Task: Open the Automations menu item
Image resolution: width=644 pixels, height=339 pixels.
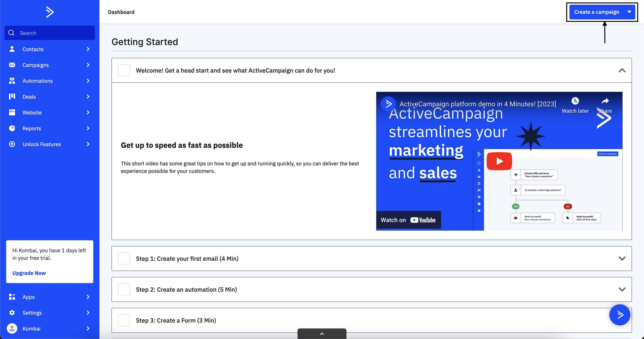Action: (50, 81)
